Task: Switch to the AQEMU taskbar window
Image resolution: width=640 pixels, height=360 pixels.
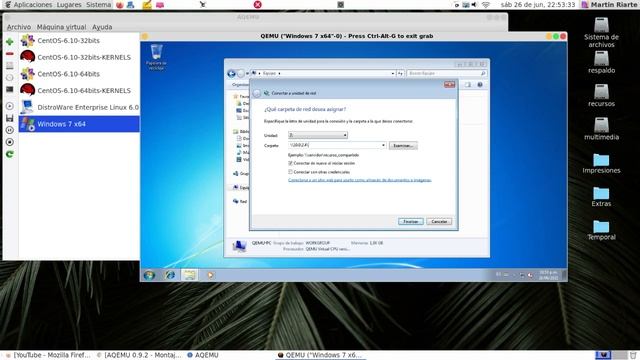Action: (x=203, y=355)
